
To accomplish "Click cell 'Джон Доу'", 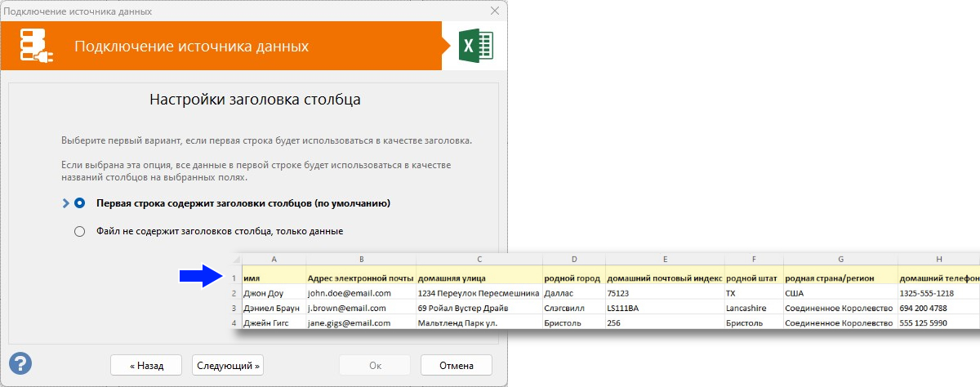I will [x=274, y=293].
